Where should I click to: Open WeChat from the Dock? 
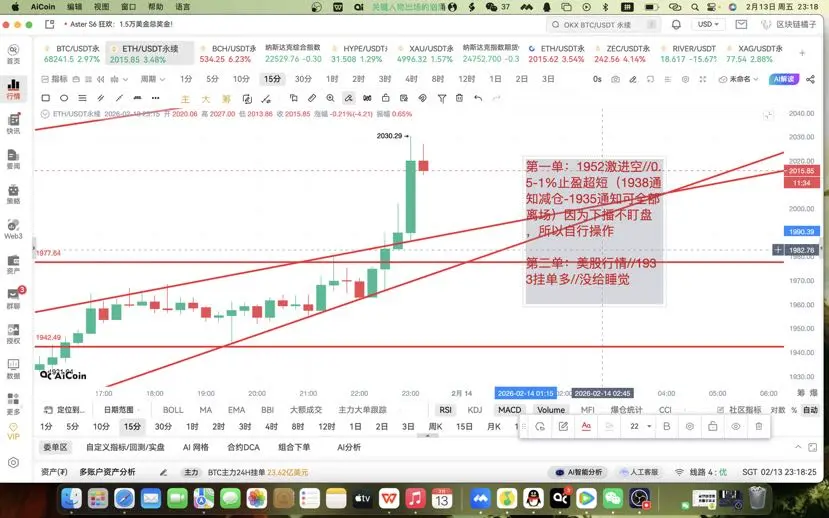pos(613,497)
